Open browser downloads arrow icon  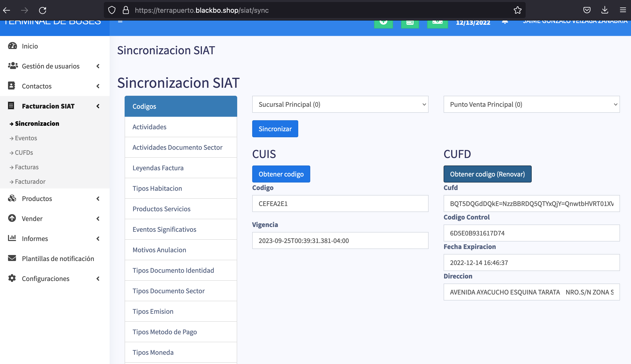point(605,10)
